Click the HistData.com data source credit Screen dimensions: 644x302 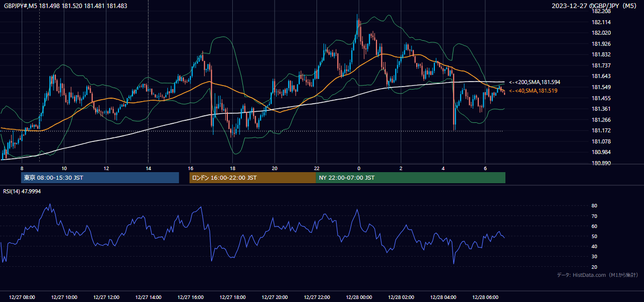click(x=597, y=275)
